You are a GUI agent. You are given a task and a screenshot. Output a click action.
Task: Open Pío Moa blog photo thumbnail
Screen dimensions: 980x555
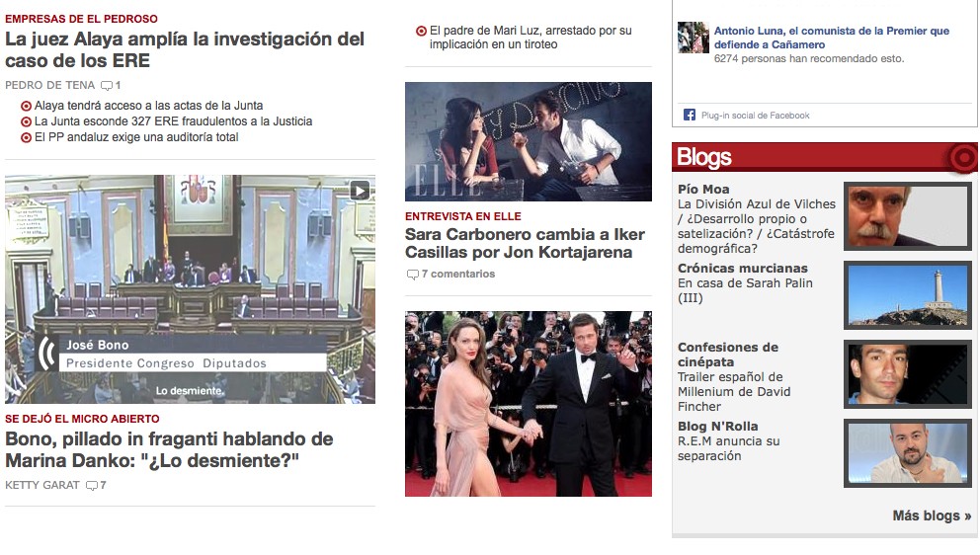pos(907,215)
